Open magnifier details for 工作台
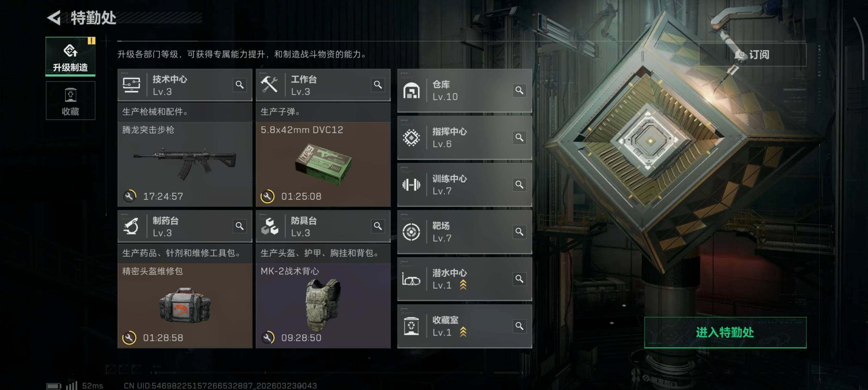This screenshot has height=390, width=868. 378,84
